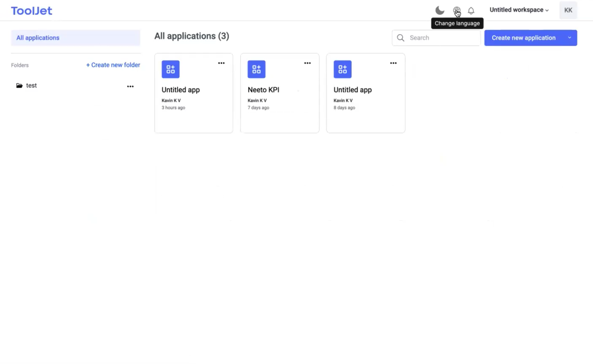
Task: Click the Neeto KPI app icon
Action: pyautogui.click(x=256, y=69)
